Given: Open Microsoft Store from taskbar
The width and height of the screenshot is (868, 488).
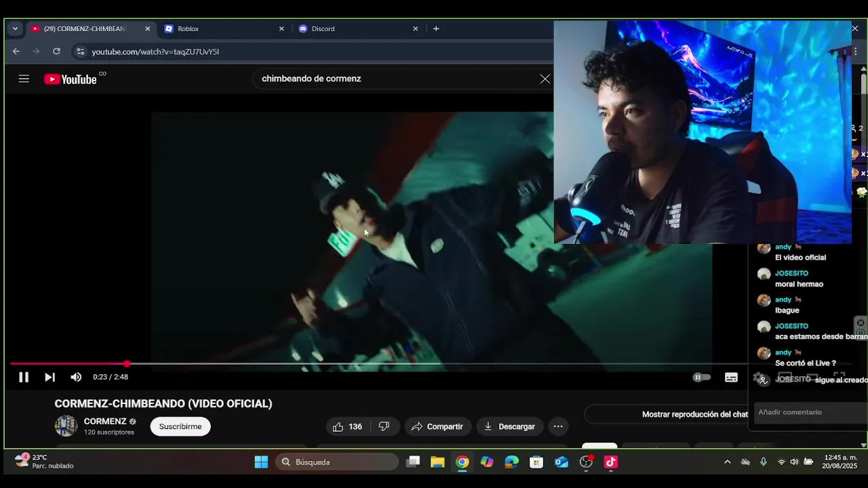Looking at the screenshot, I should point(536,462).
